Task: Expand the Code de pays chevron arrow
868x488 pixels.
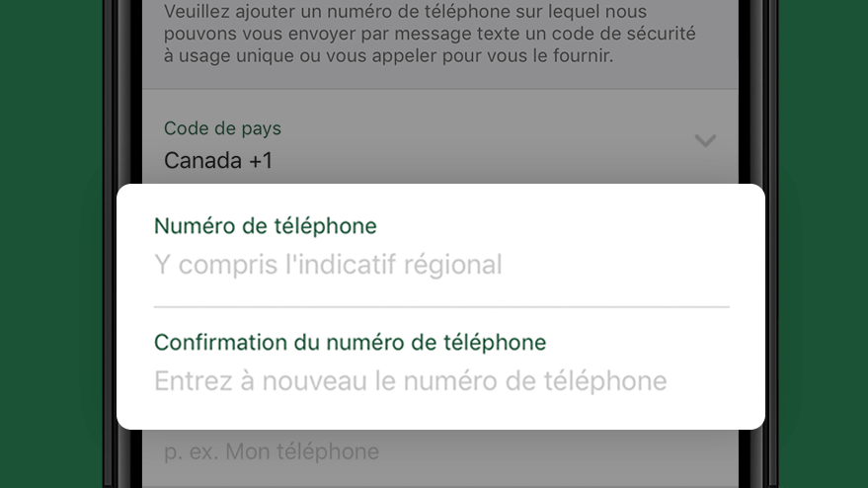Action: (705, 140)
